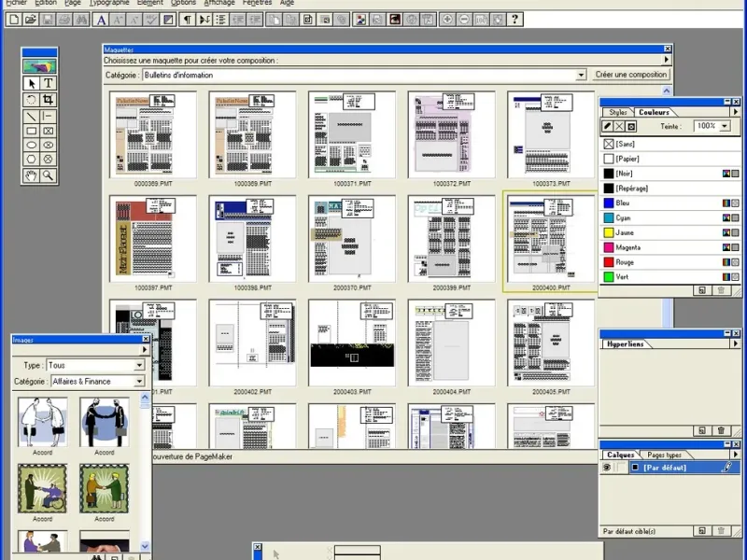Click the New document toolbar icon
The image size is (747, 560).
coord(14,20)
